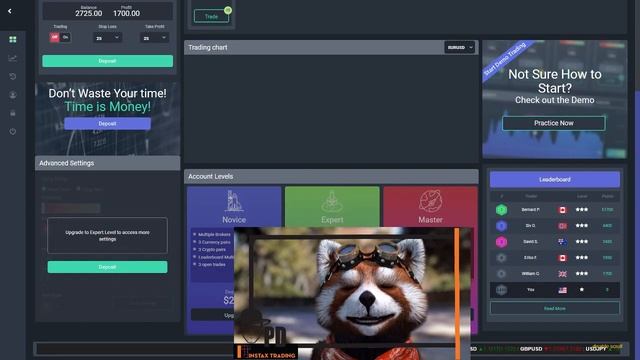Click Bernard F.'s Canada flag icon

[x=562, y=210]
